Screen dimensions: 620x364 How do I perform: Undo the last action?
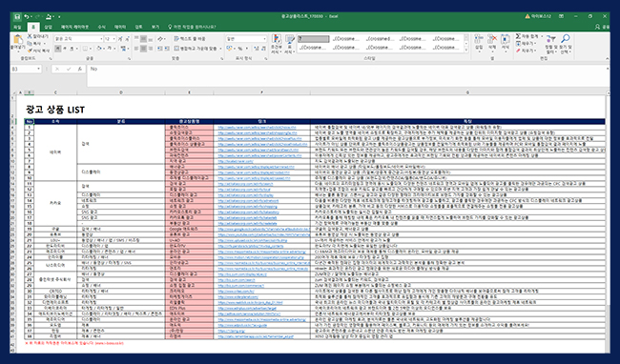[26, 16]
